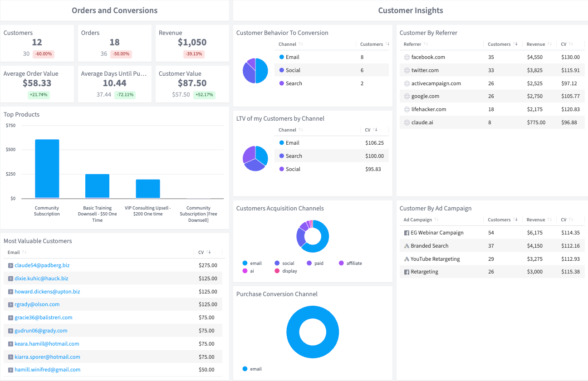Click the Facebook icon next to EG Webinar Campaign
The width and height of the screenshot is (588, 381).
pyautogui.click(x=407, y=233)
